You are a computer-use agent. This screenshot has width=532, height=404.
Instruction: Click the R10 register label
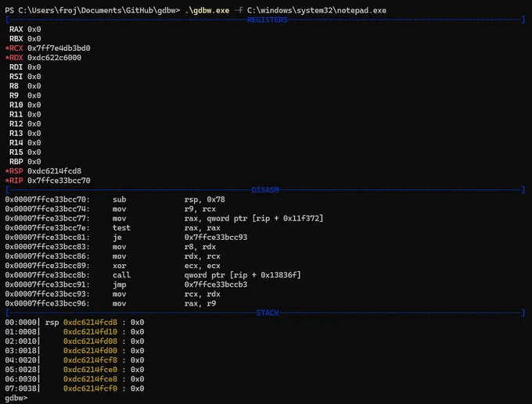(x=16, y=105)
